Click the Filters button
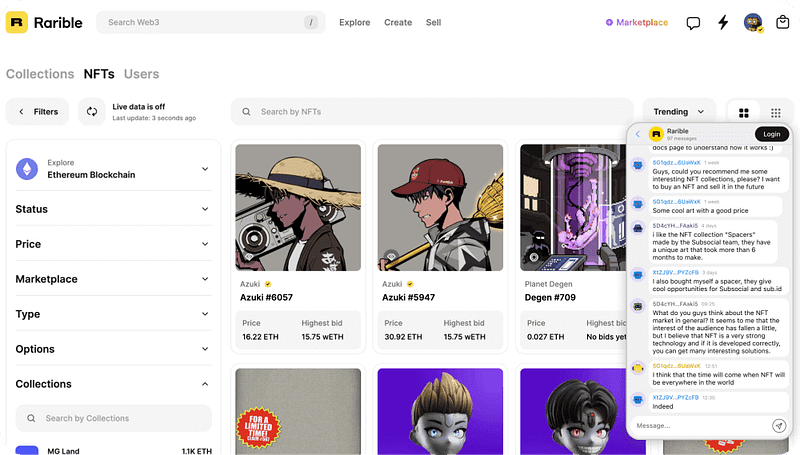 (37, 112)
